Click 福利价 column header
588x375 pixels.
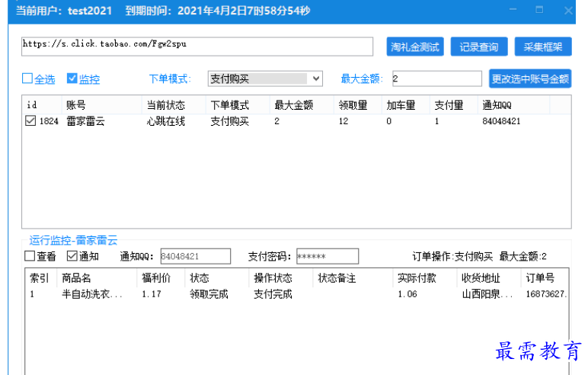pos(161,278)
